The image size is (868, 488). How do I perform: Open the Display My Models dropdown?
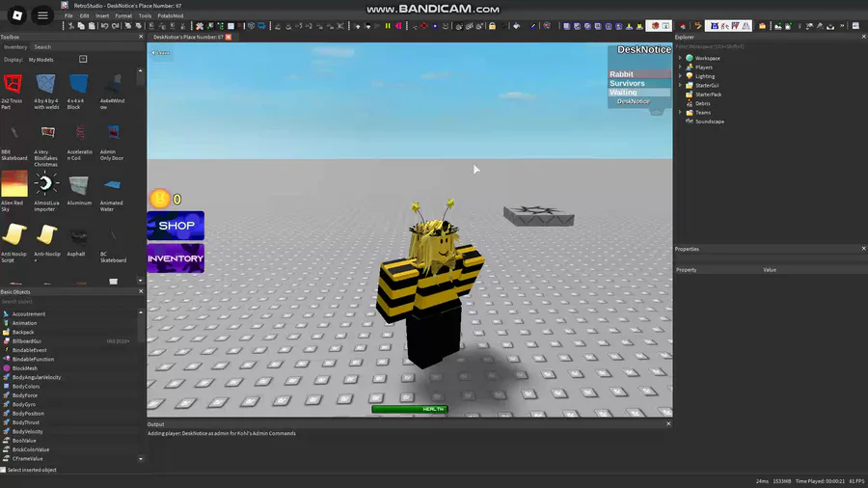click(83, 59)
